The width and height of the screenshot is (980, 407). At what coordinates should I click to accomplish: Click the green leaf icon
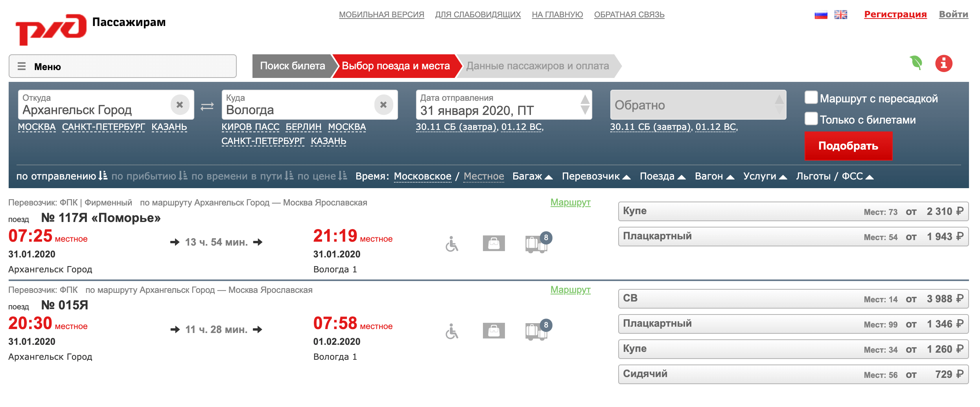(x=916, y=63)
